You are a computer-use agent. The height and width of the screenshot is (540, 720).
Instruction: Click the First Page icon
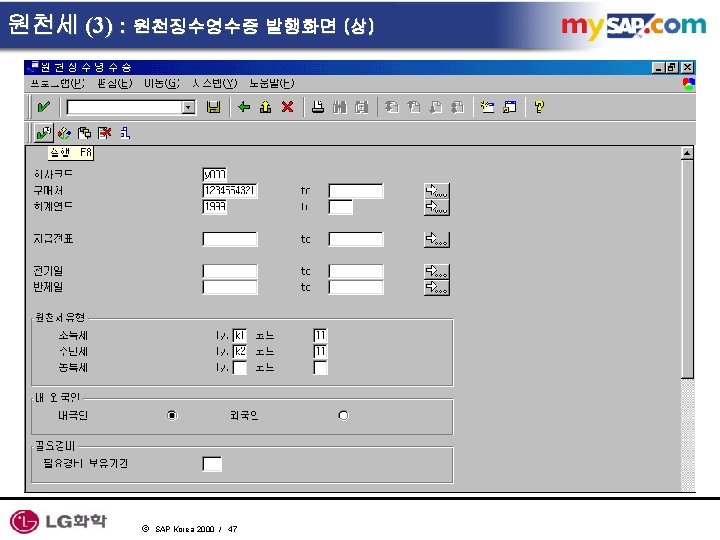click(392, 107)
